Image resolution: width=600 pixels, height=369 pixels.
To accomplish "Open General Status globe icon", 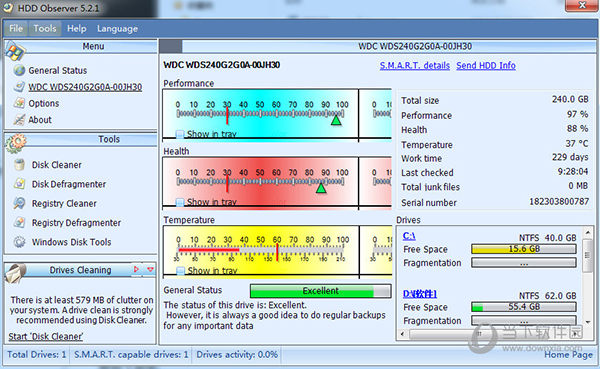I will pyautogui.click(x=19, y=70).
